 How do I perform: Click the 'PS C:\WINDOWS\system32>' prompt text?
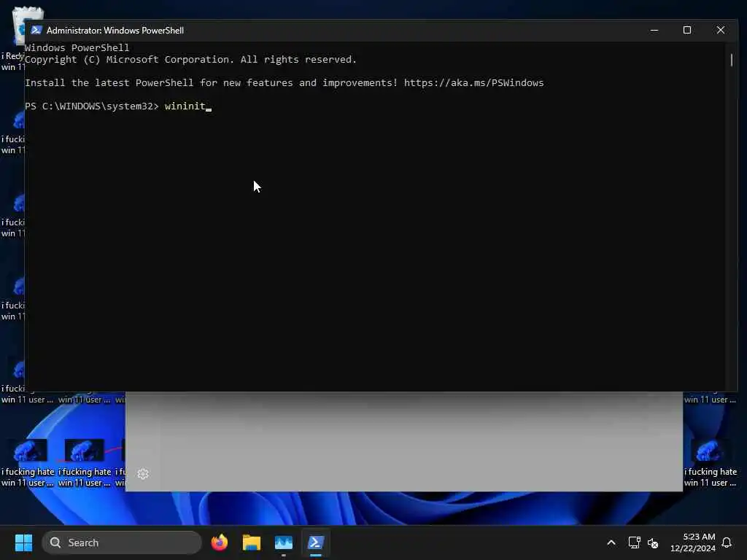tap(91, 106)
